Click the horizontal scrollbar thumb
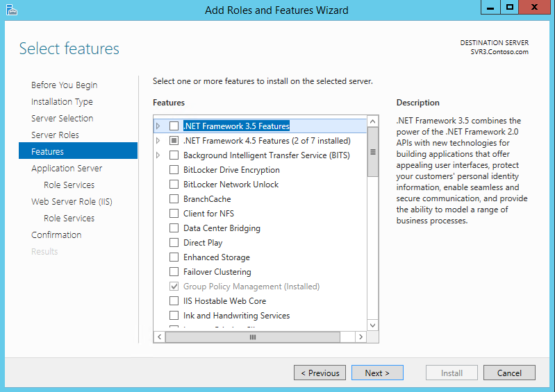This screenshot has width=555, height=392. 253,337
